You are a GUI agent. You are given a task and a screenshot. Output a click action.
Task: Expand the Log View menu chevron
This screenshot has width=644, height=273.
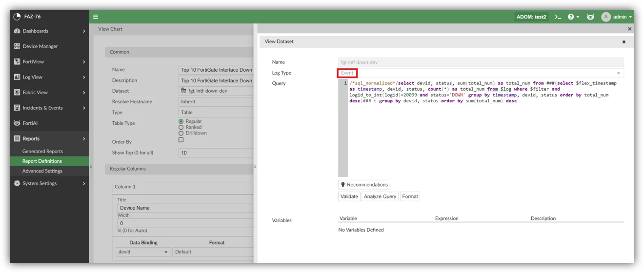(84, 77)
